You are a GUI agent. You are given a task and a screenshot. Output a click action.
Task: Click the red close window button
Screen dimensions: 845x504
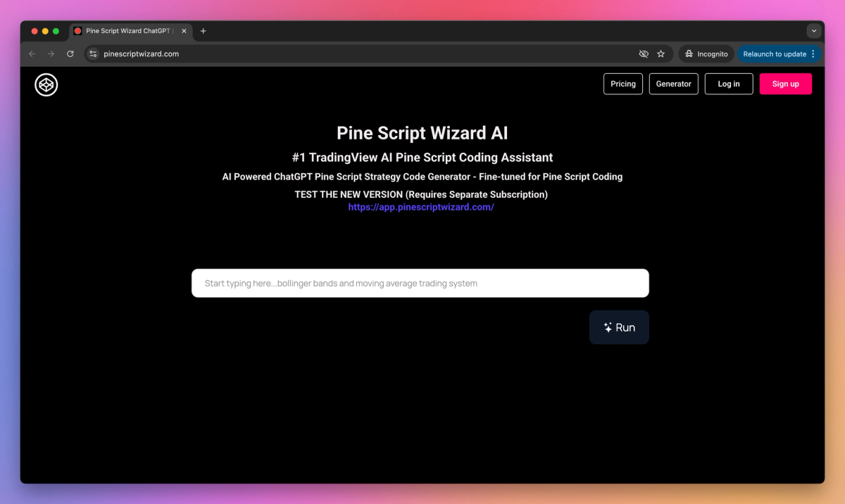tap(35, 31)
